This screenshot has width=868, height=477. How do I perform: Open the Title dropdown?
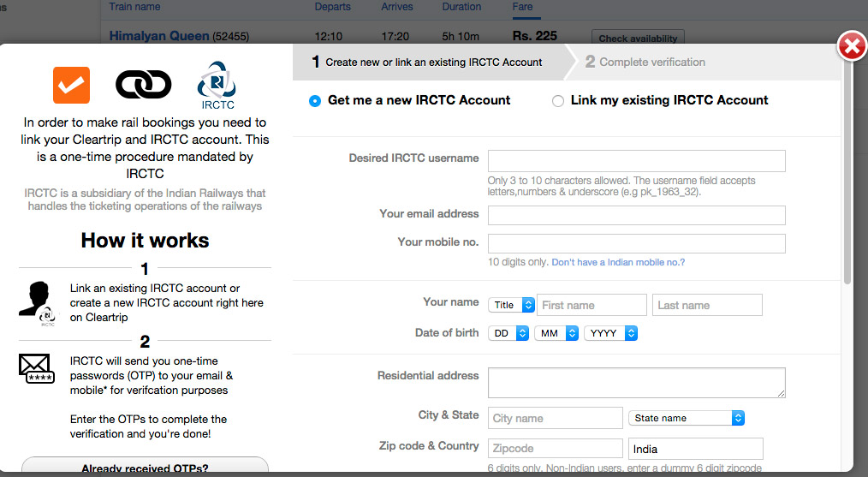[511, 305]
